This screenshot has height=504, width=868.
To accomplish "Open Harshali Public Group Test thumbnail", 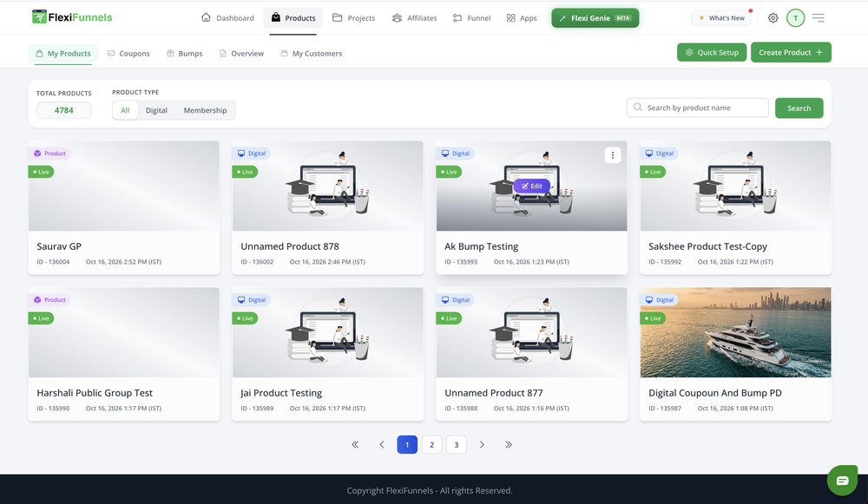I will [x=124, y=332].
